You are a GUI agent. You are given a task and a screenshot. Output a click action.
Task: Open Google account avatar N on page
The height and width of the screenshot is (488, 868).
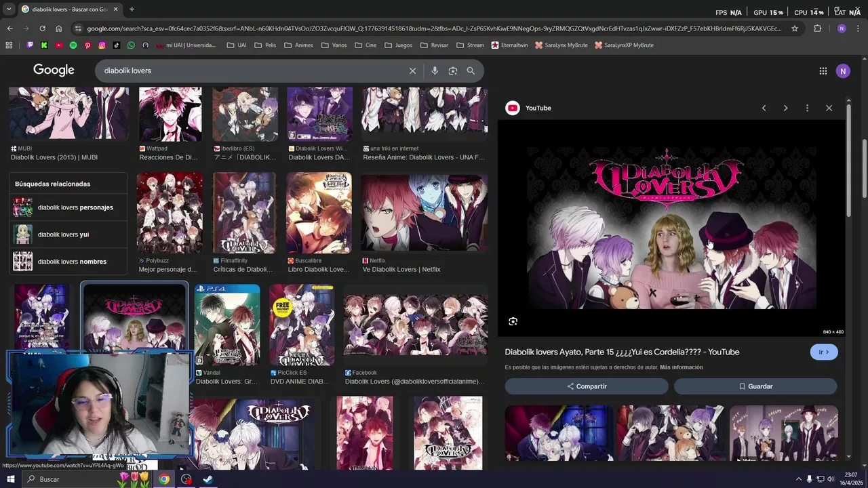[x=843, y=70]
